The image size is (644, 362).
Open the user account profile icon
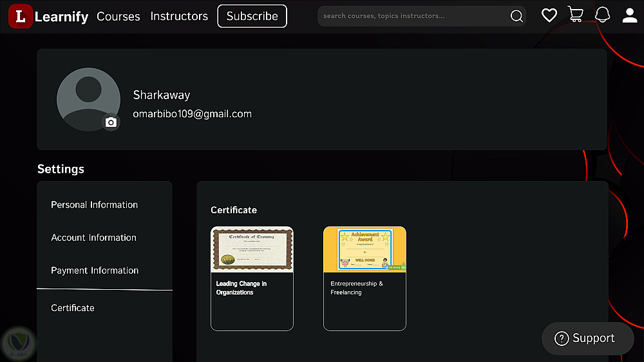pos(629,15)
